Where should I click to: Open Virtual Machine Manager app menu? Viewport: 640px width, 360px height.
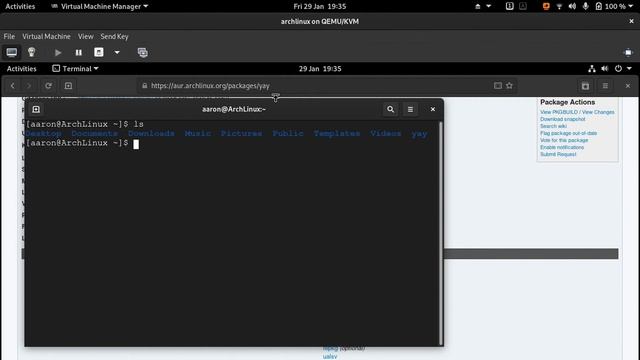99,6
